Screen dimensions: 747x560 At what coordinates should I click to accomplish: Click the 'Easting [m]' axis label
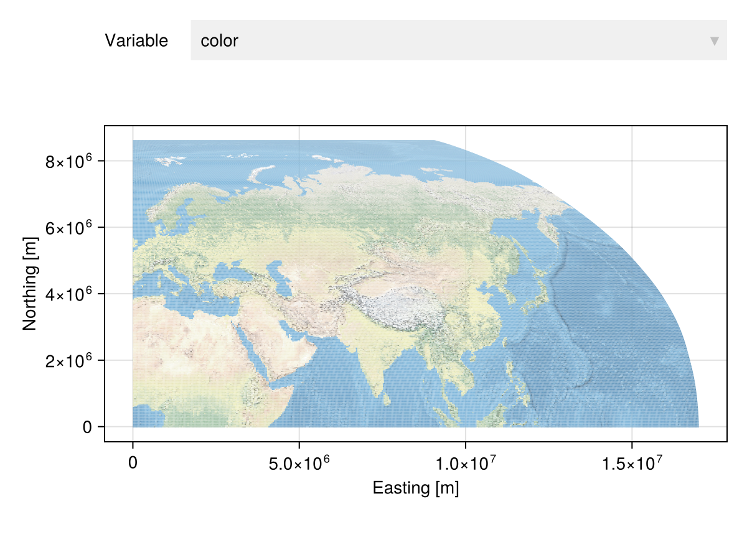[416, 488]
